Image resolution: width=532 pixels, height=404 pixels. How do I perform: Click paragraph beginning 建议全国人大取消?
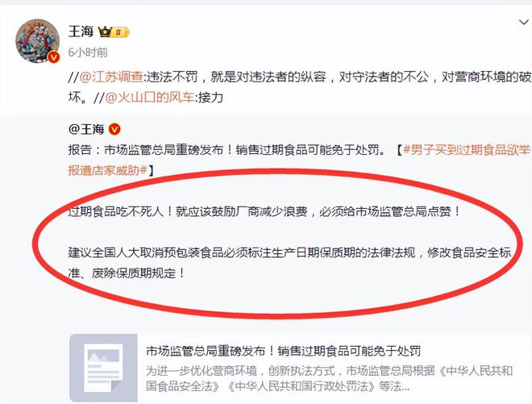pos(289,262)
